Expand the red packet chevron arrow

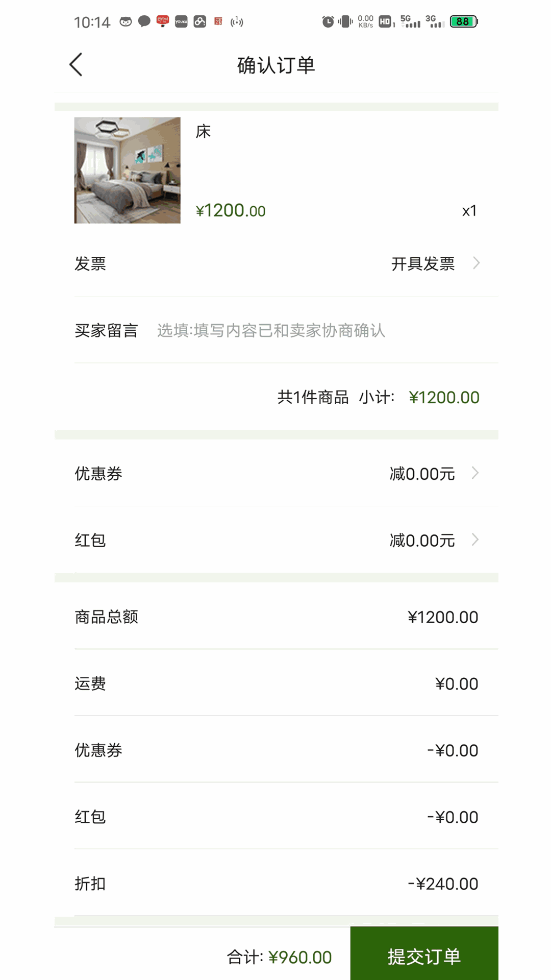point(475,540)
